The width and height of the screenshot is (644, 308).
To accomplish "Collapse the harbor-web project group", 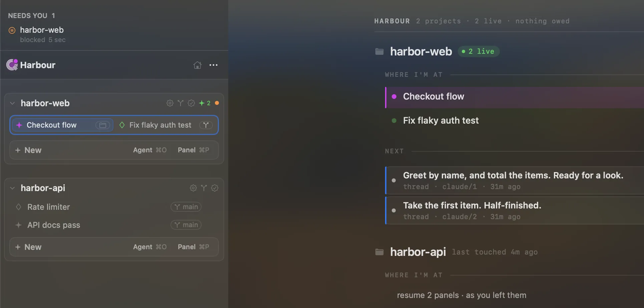I will coord(12,103).
